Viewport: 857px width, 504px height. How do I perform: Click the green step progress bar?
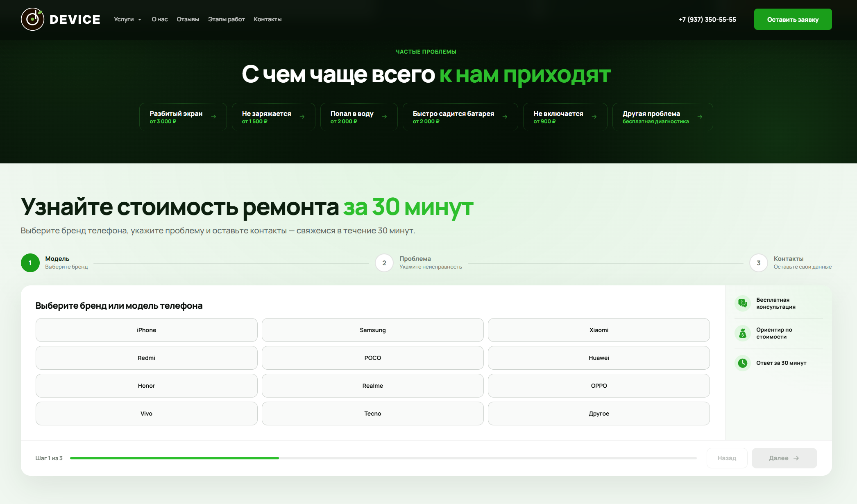(x=175, y=458)
